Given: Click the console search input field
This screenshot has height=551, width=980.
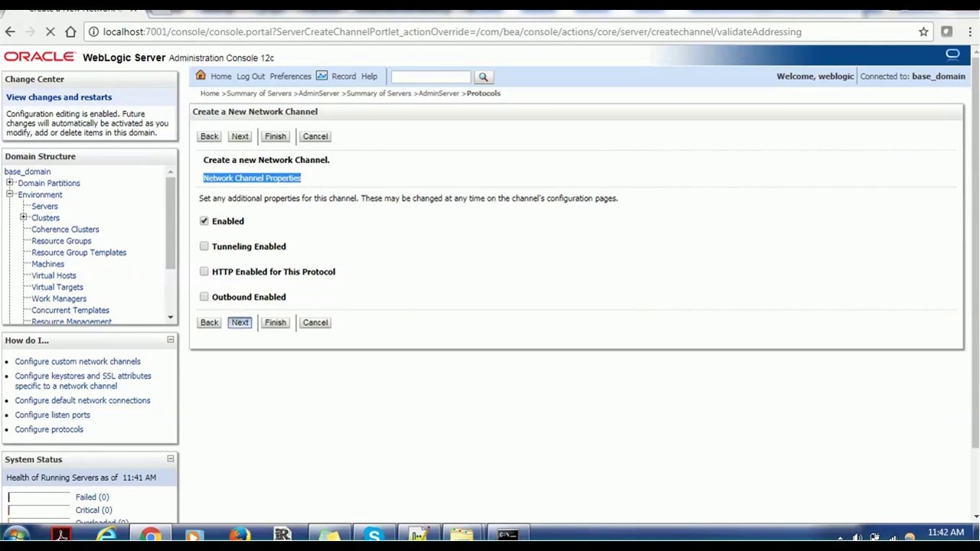Looking at the screenshot, I should click(431, 77).
